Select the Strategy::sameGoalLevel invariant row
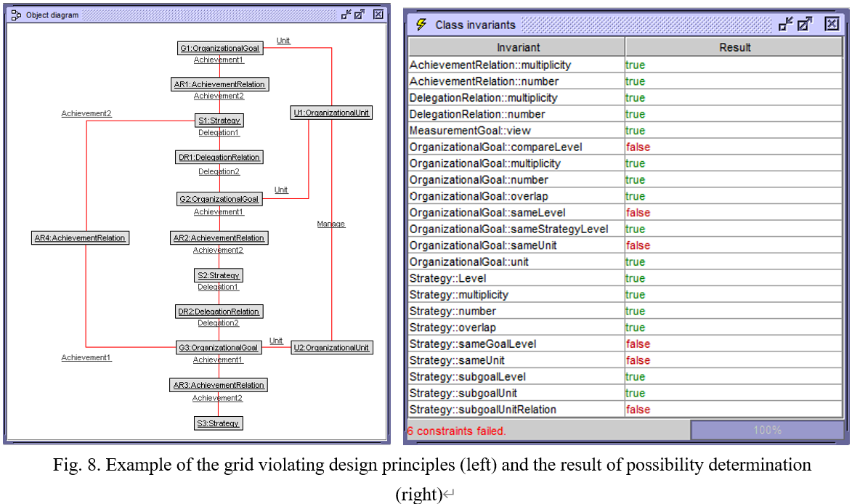 (625, 344)
